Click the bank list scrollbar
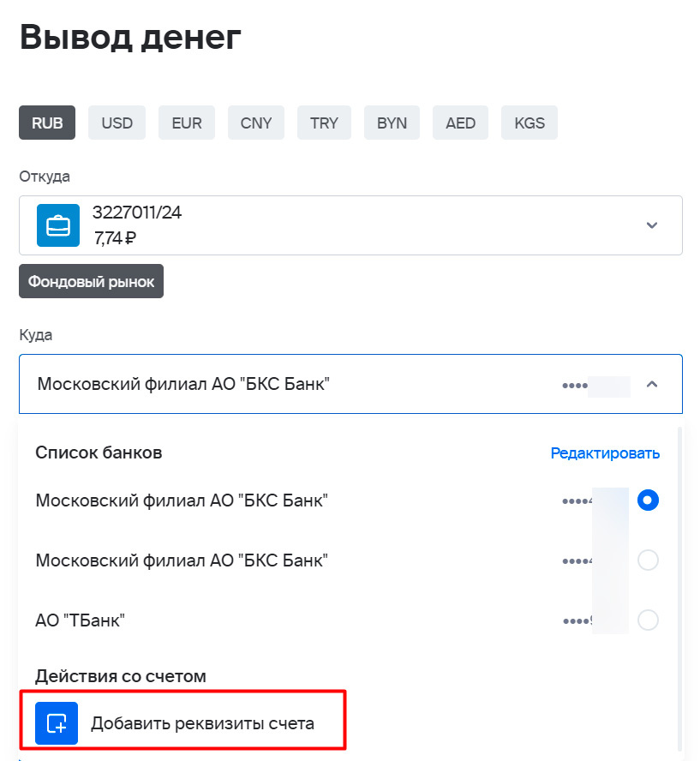 [x=679, y=590]
